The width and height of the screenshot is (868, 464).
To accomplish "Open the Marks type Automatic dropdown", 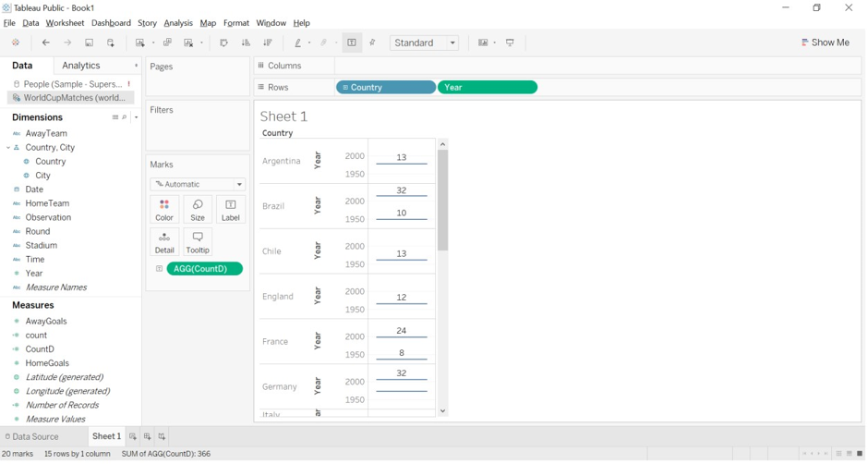I will click(198, 184).
